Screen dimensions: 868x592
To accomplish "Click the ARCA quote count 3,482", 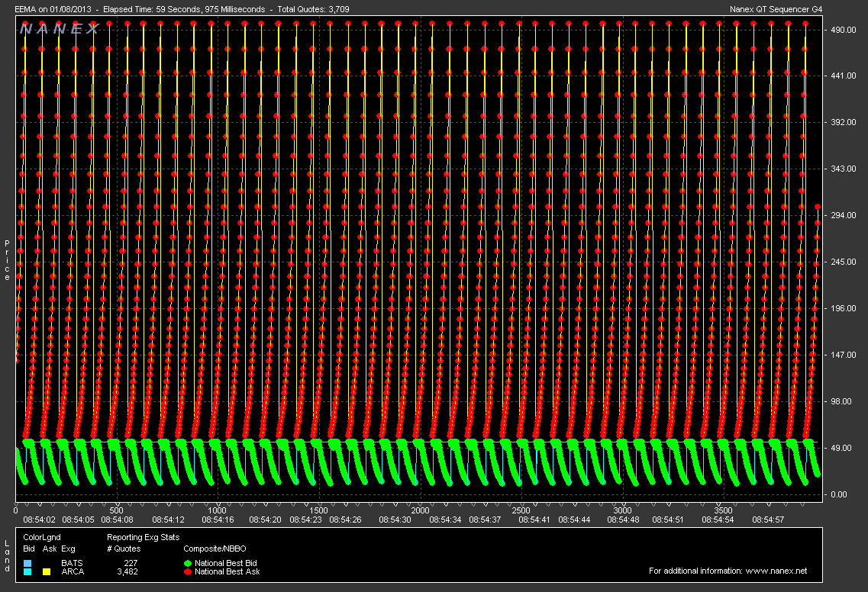I will [x=127, y=571].
